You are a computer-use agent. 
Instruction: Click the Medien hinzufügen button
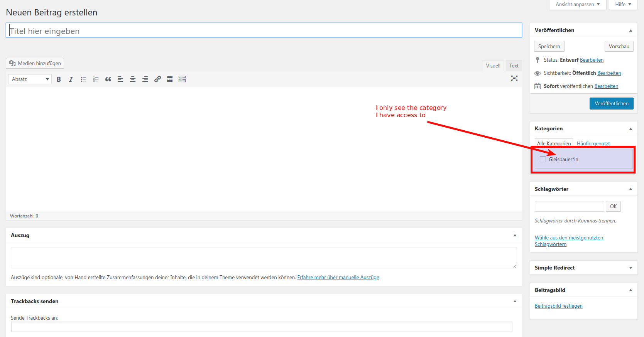point(35,63)
